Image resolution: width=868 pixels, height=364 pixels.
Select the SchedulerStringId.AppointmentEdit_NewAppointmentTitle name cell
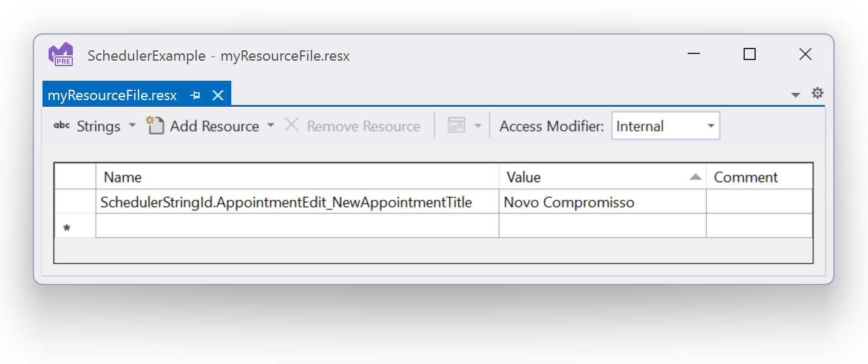pyautogui.click(x=297, y=202)
